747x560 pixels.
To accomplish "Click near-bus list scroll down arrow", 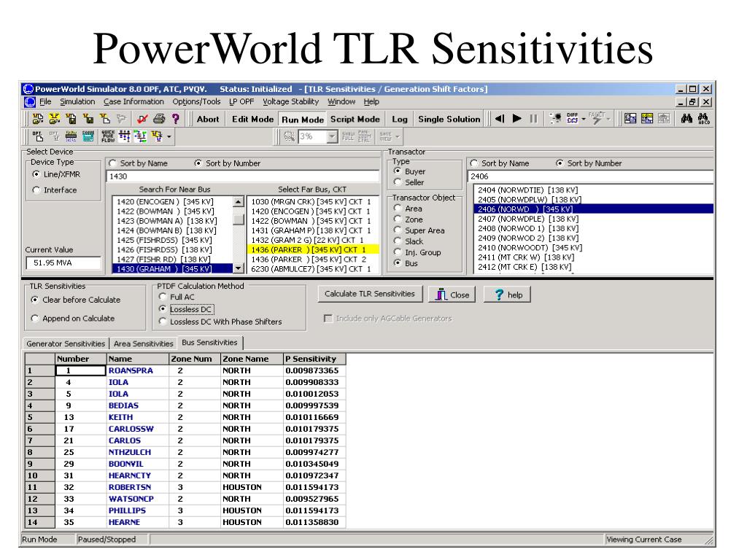I will point(239,268).
